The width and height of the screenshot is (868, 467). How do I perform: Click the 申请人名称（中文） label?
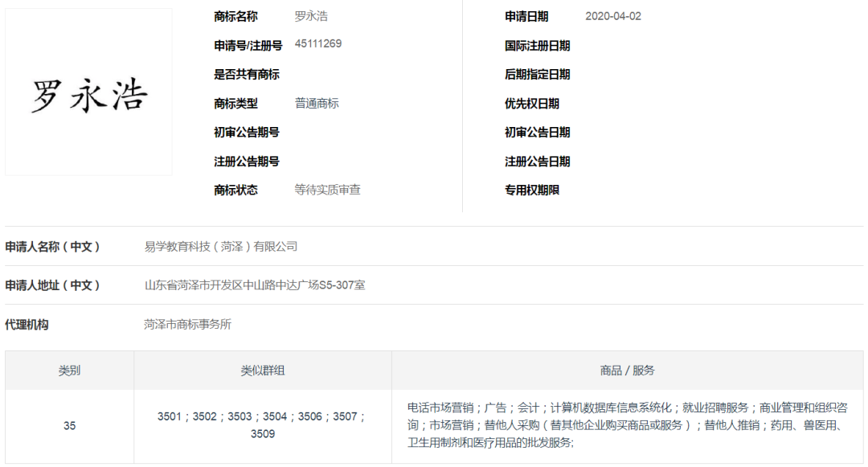click(x=52, y=246)
